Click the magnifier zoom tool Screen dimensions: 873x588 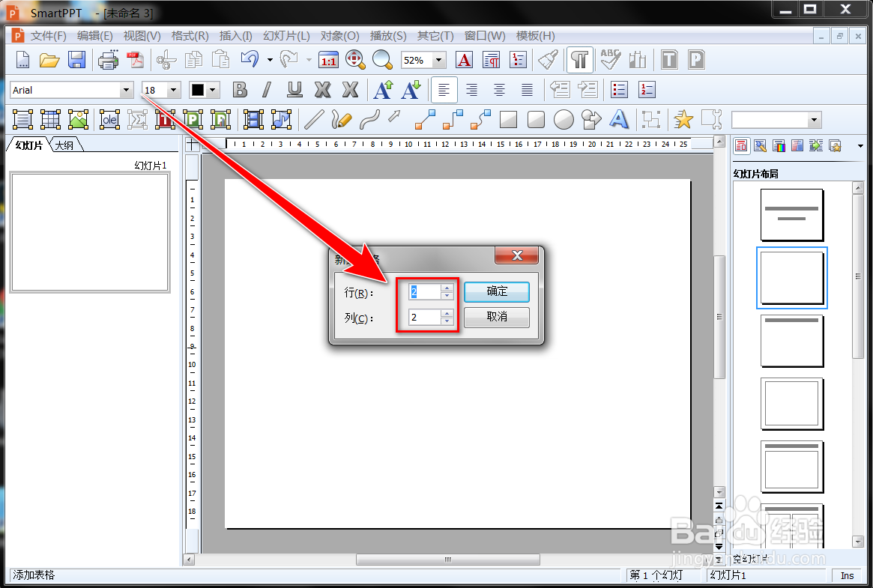point(382,59)
